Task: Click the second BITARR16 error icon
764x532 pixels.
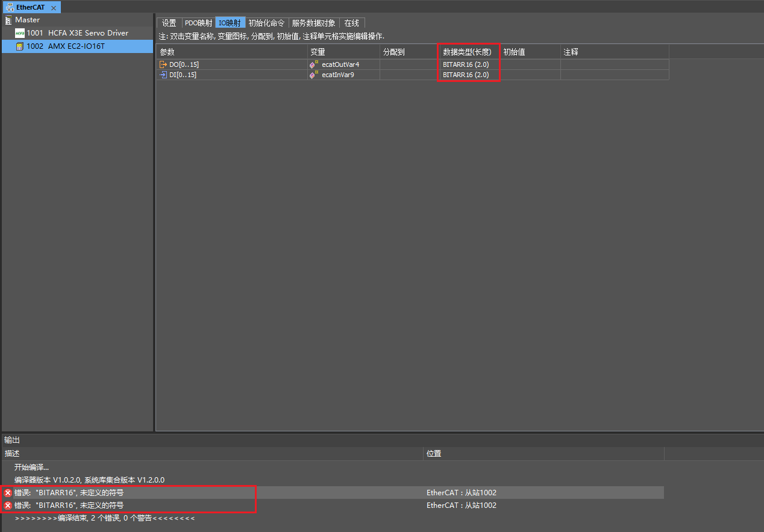Action: tap(8, 505)
